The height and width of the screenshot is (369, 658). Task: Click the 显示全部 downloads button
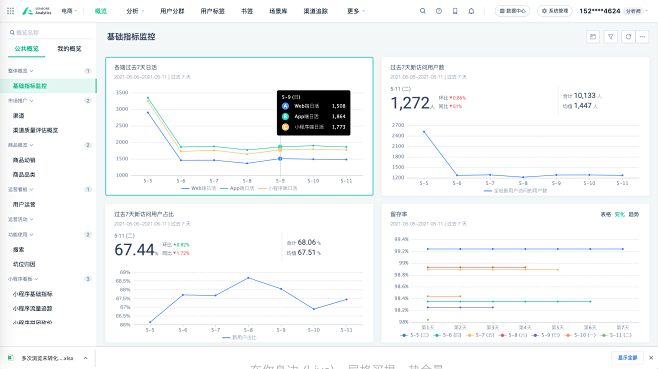[x=627, y=358]
